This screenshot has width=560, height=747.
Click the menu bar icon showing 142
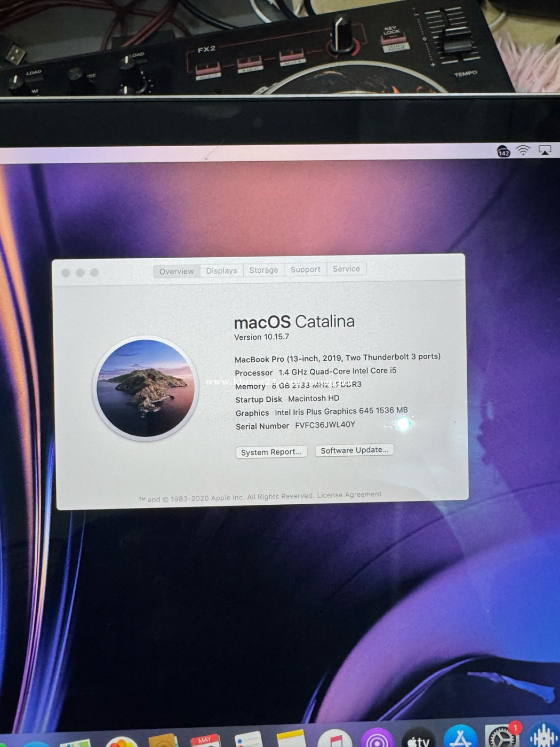point(503,152)
